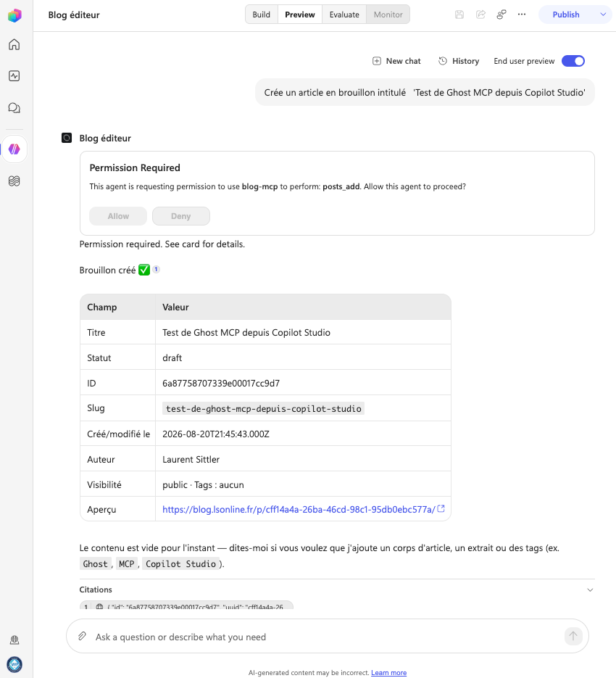Open the Activity monitor sidebar icon
Viewport: 616px width, 678px height.
click(14, 76)
